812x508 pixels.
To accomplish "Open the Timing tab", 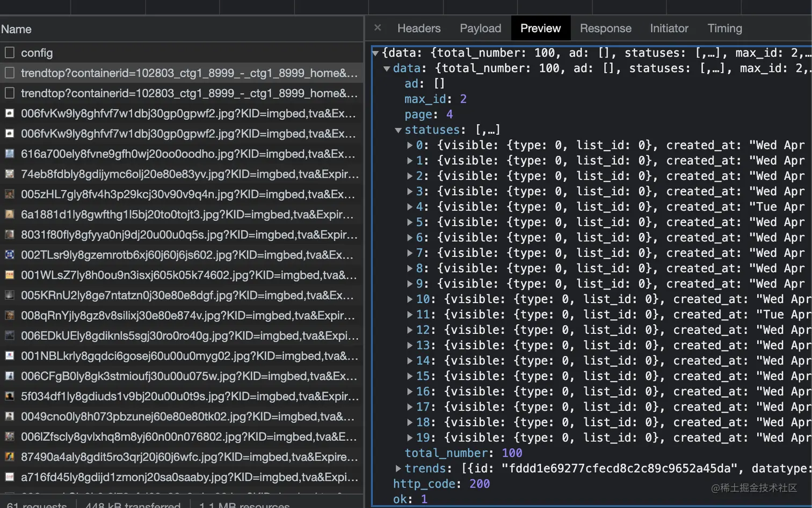I will coord(725,28).
